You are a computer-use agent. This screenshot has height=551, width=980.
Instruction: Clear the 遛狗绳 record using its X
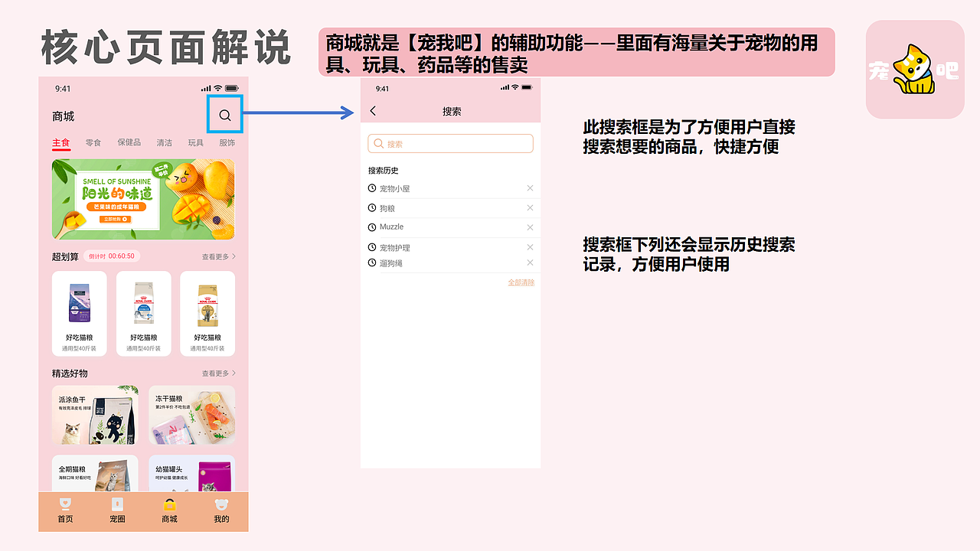tap(530, 262)
